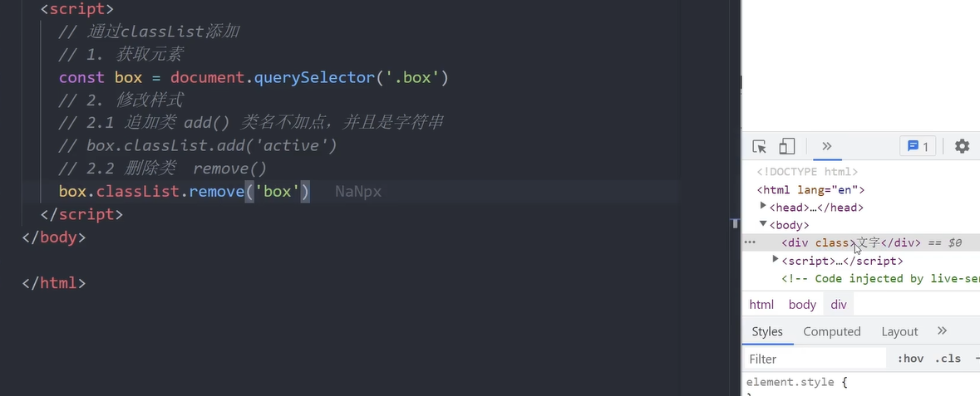Show more DevTools tabs chevron

coord(827,146)
